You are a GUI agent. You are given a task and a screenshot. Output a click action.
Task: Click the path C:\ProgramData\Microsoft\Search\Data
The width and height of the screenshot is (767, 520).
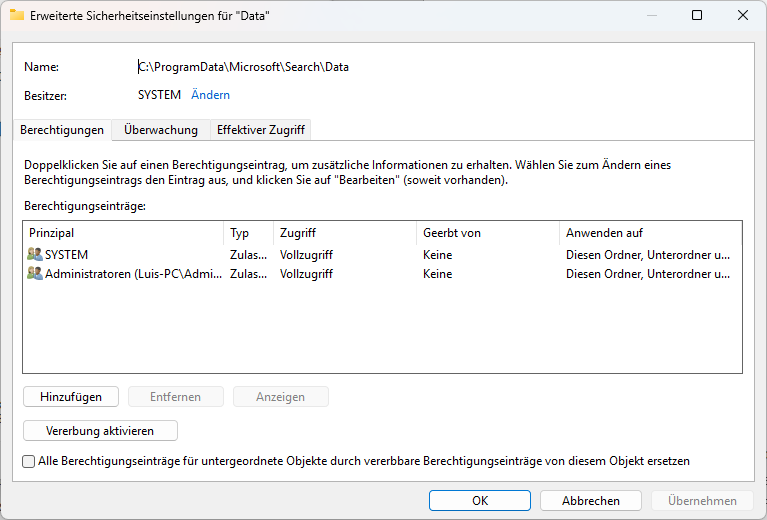pyautogui.click(x=244, y=67)
